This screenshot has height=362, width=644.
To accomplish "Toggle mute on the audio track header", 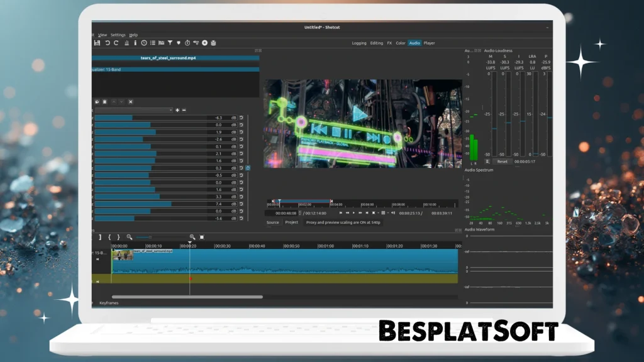I will tap(97, 282).
